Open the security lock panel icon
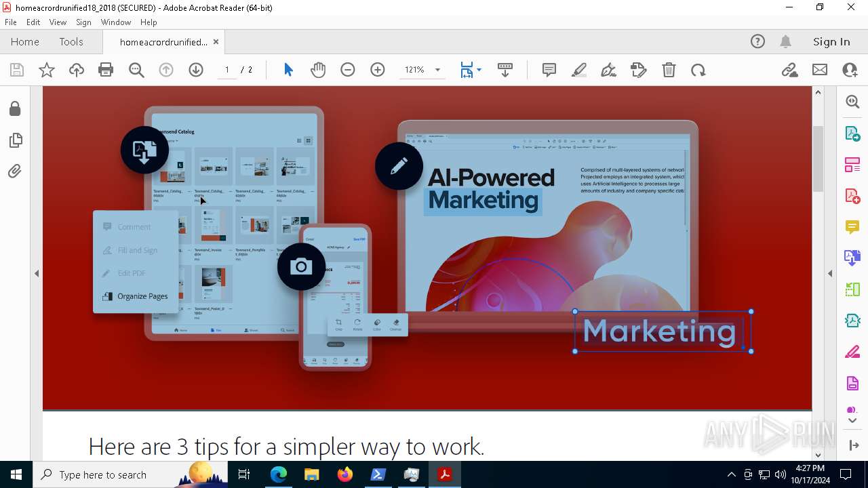This screenshot has width=868, height=488. (x=15, y=108)
